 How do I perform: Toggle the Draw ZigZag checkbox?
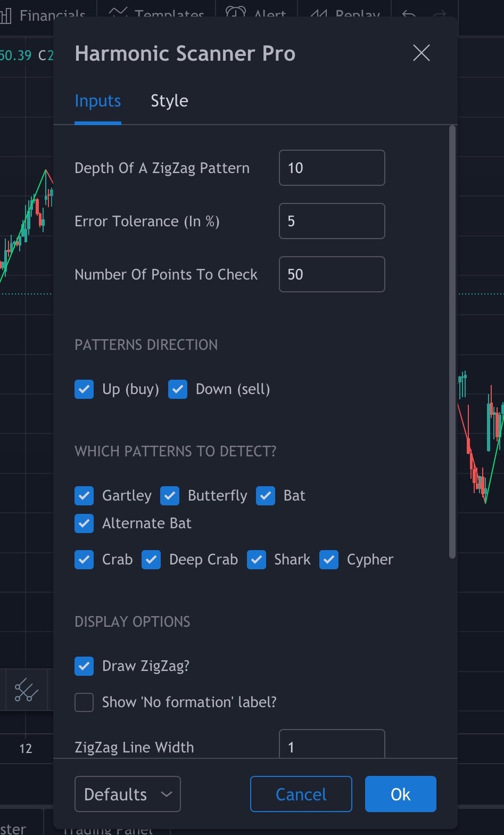click(x=84, y=666)
